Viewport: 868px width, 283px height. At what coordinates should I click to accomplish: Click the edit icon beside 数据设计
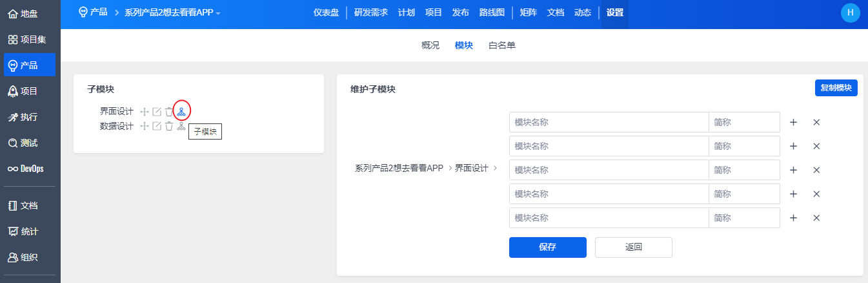[157, 126]
